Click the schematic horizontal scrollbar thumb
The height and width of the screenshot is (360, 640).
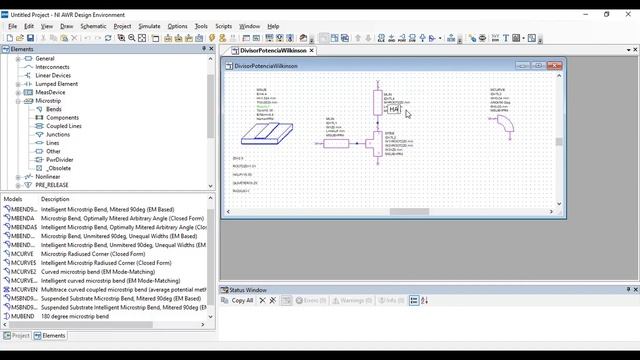pyautogui.click(x=409, y=211)
